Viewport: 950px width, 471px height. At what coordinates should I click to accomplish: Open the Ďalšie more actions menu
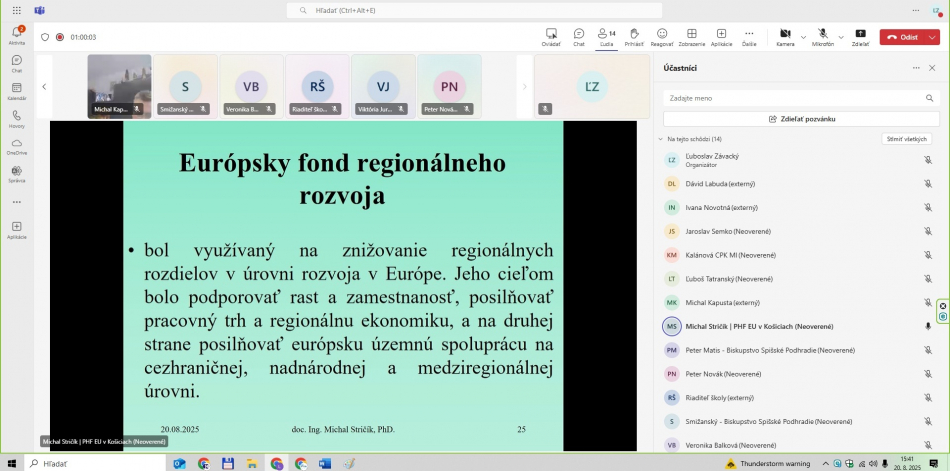(x=749, y=37)
